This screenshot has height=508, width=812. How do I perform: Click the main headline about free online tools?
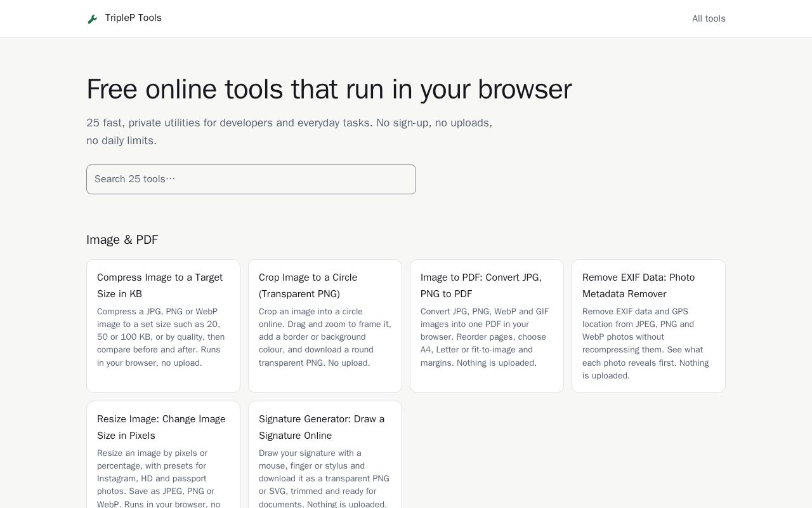tap(329, 89)
